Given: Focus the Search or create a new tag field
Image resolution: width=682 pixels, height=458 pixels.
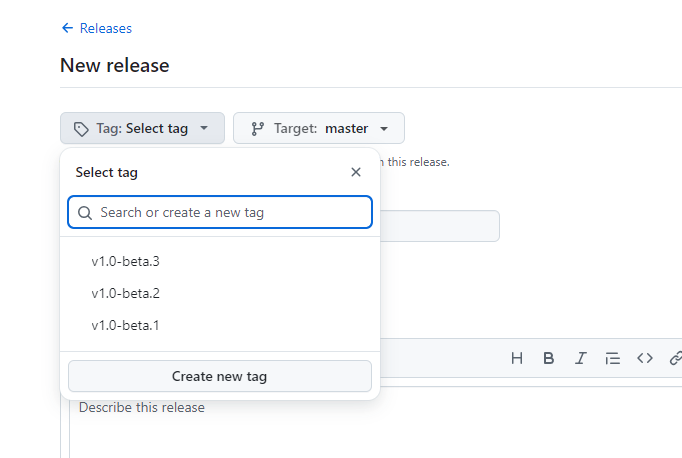Looking at the screenshot, I should 230,212.
